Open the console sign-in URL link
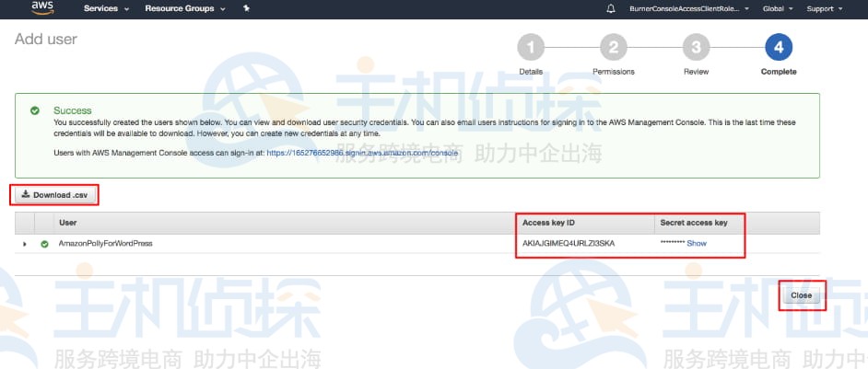The height and width of the screenshot is (369, 868). tap(363, 153)
